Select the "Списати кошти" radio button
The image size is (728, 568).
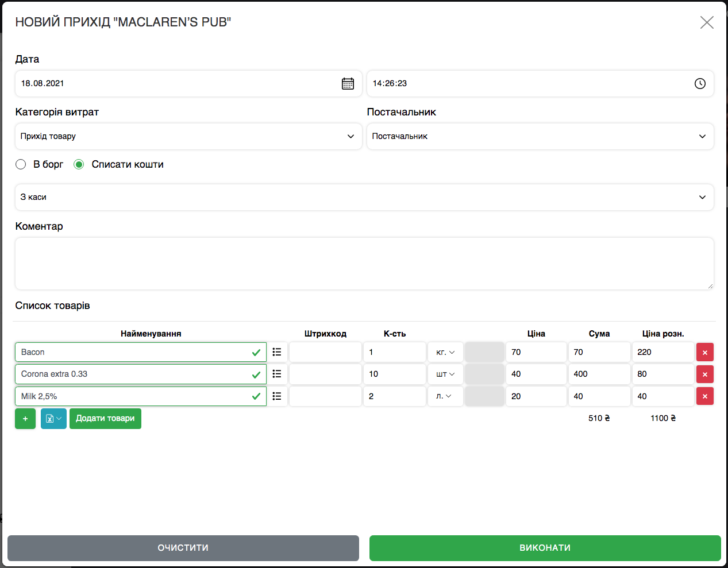(x=79, y=164)
